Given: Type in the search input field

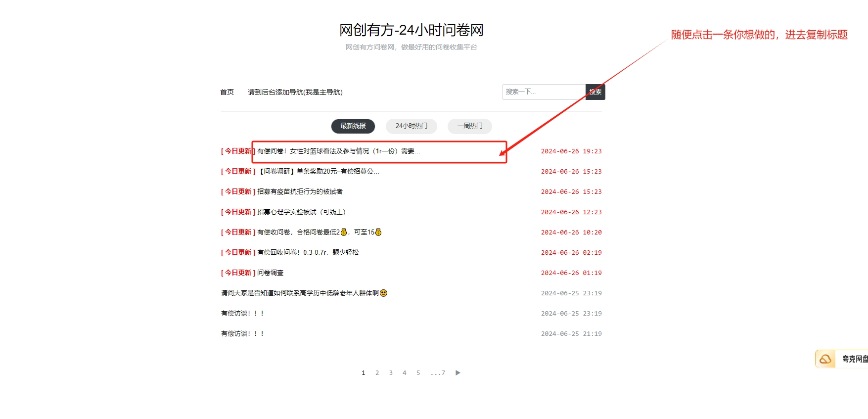Looking at the screenshot, I should click(x=543, y=92).
